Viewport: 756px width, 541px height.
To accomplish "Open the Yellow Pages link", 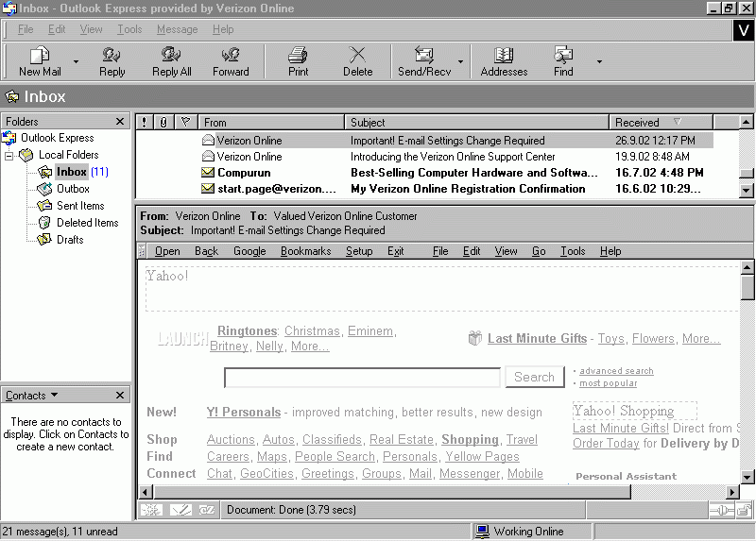I will [x=482, y=456].
